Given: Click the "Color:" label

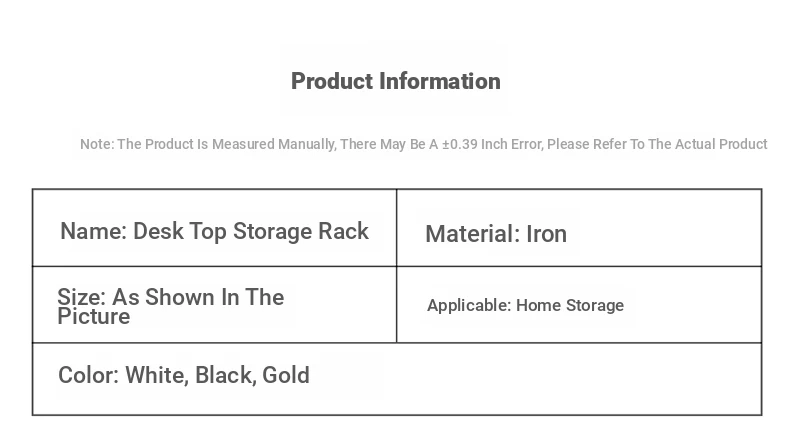Looking at the screenshot, I should pos(88,376).
